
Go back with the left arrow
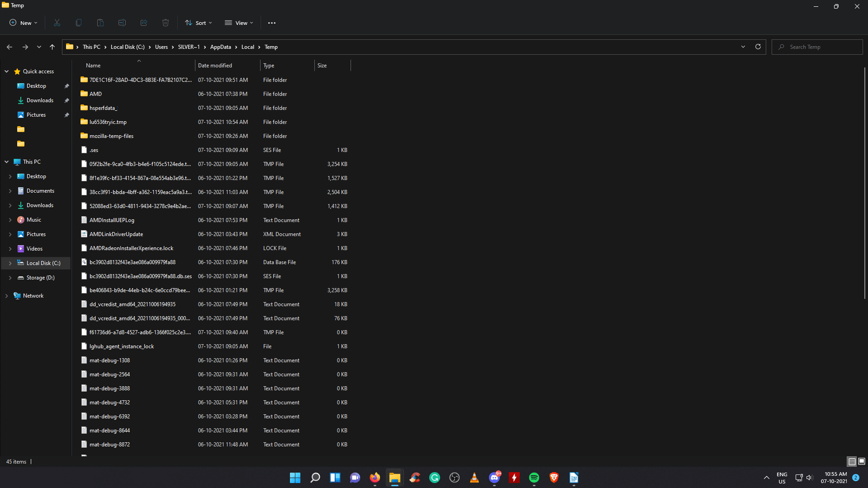(x=9, y=47)
